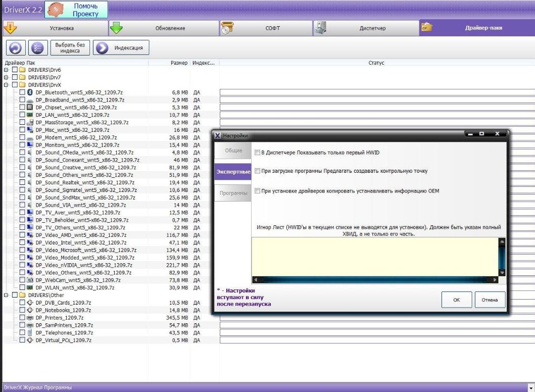Click the chipset icon beside DP_Chipset pack
The height and width of the screenshot is (392, 535).
(x=30, y=108)
